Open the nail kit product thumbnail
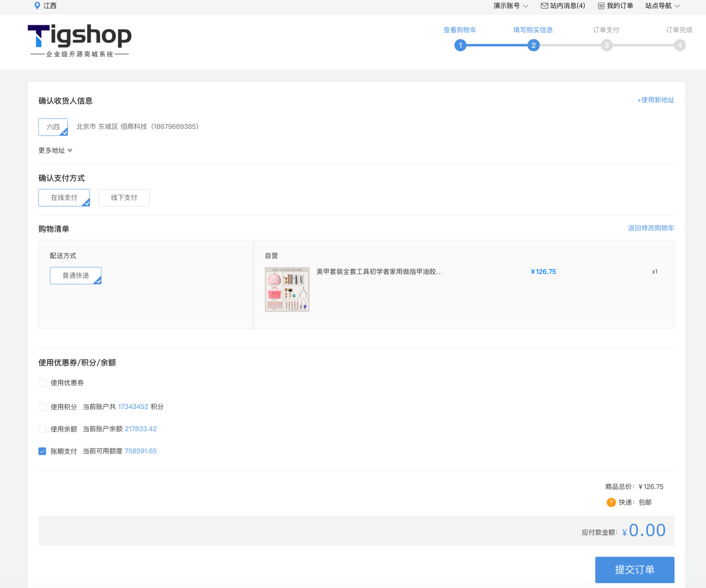This screenshot has height=588, width=706. [287, 290]
